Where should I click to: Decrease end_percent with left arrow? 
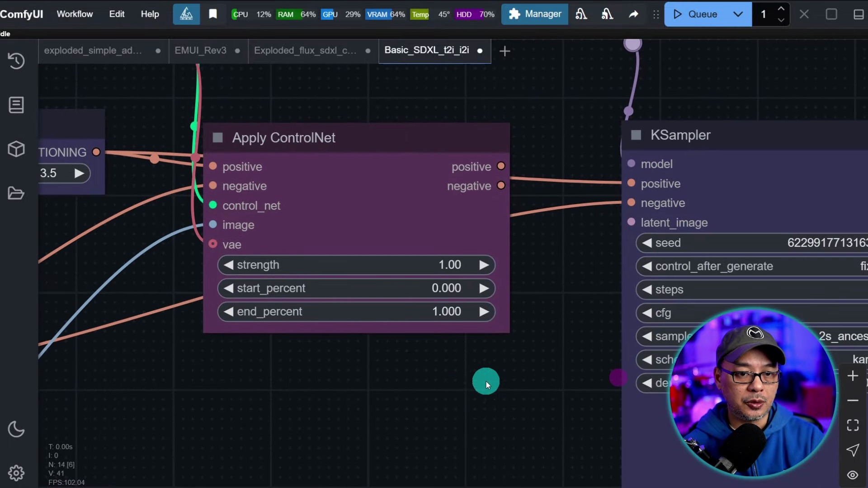[228, 312]
